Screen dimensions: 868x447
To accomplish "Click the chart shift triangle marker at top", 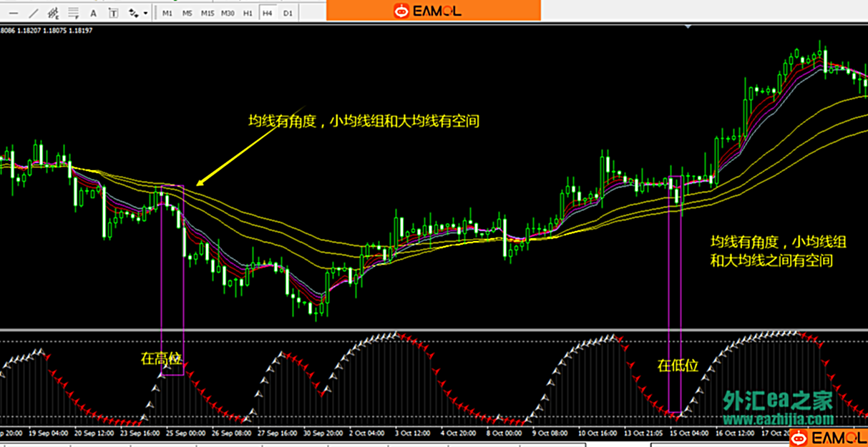I will coord(688,26).
